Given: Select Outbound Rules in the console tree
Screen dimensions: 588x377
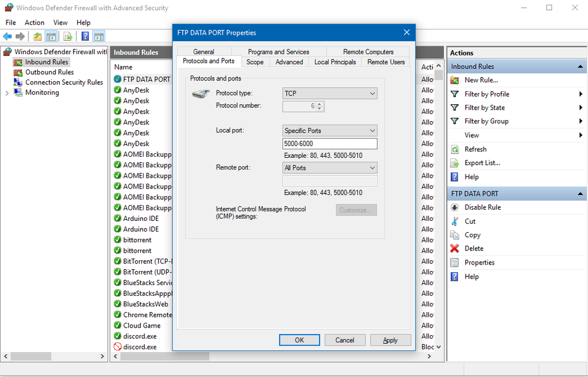Looking at the screenshot, I should [49, 72].
